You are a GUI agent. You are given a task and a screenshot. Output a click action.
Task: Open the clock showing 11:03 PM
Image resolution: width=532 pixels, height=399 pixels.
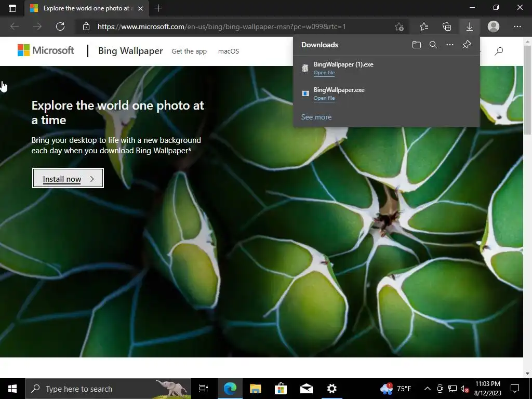[x=487, y=389]
